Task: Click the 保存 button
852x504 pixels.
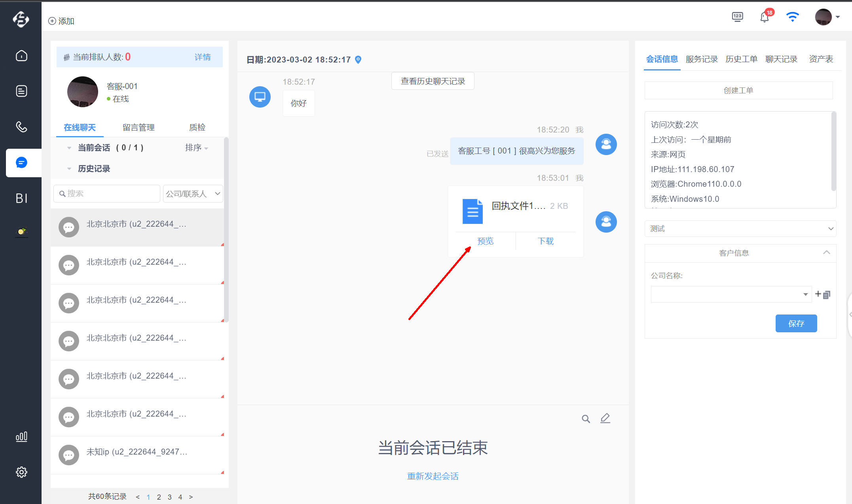Action: (x=796, y=324)
